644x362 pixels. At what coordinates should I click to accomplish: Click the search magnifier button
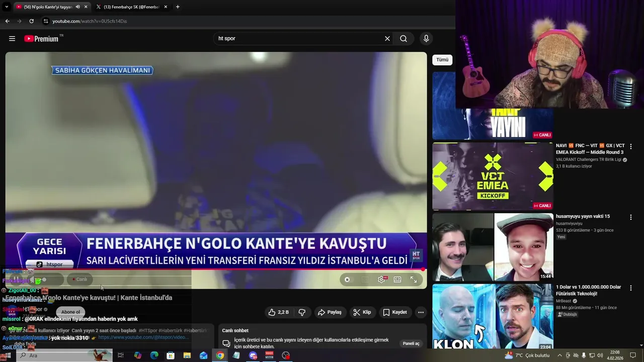click(x=404, y=39)
